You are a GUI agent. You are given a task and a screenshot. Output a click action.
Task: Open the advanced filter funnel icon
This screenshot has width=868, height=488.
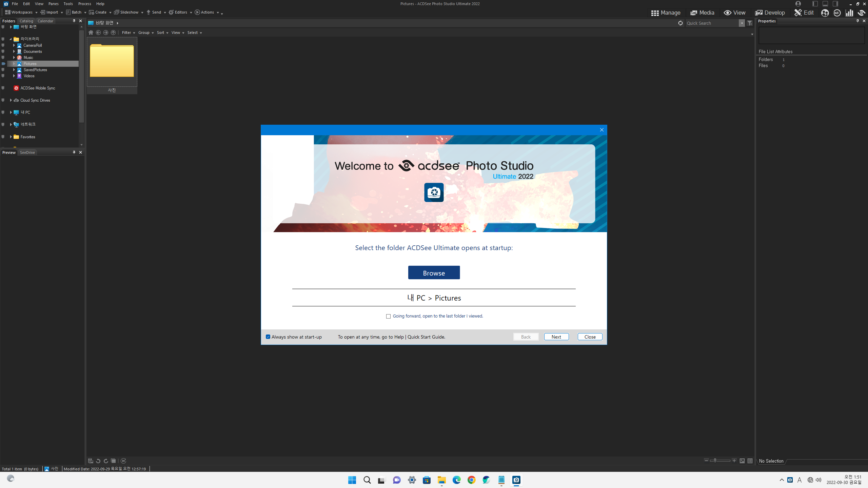pos(750,23)
